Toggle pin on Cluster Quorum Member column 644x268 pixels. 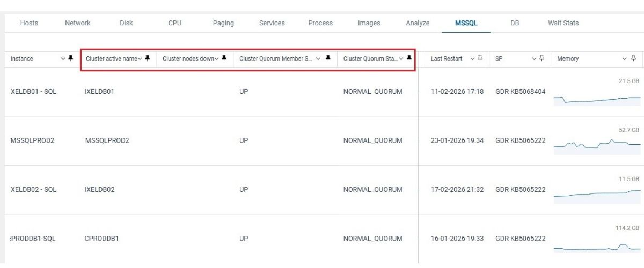[x=328, y=58]
